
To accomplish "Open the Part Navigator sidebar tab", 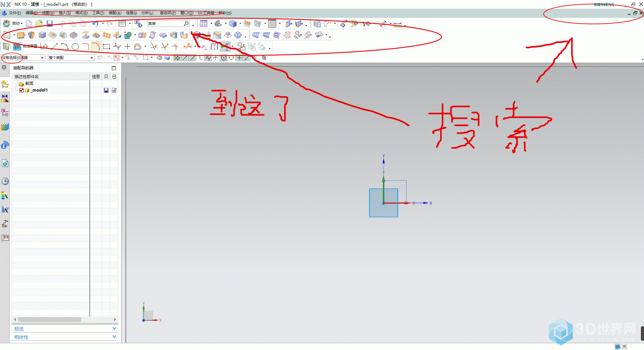I will (x=5, y=113).
